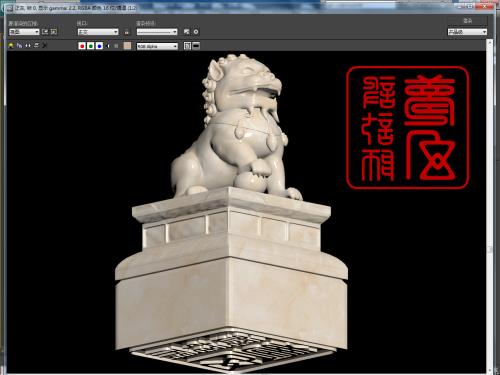This screenshot has height=375, width=500.
Task: Maximize the rendered frame window
Action: pyautogui.click(x=471, y=6)
